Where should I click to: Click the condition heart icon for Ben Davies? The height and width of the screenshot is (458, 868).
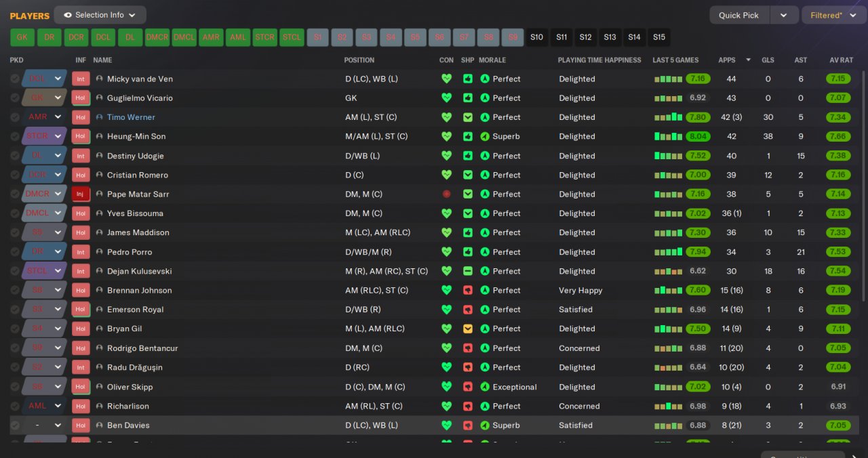pos(446,425)
